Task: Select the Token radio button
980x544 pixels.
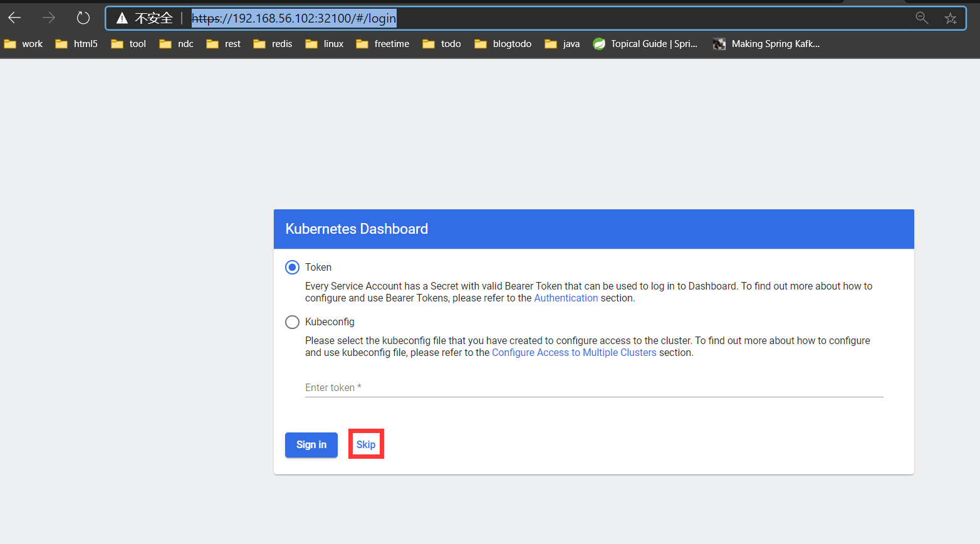Action: point(292,268)
